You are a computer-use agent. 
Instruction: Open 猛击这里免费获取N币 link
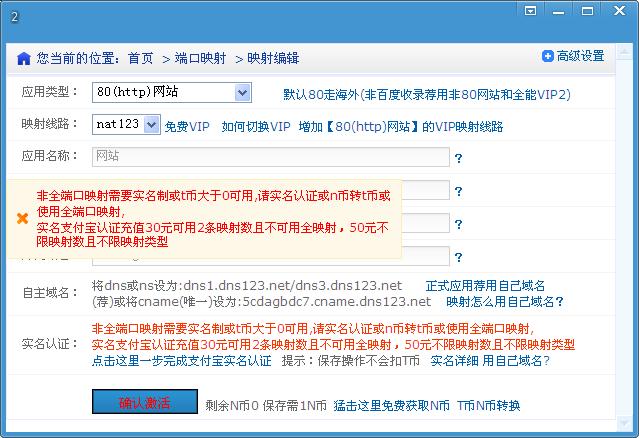391,406
